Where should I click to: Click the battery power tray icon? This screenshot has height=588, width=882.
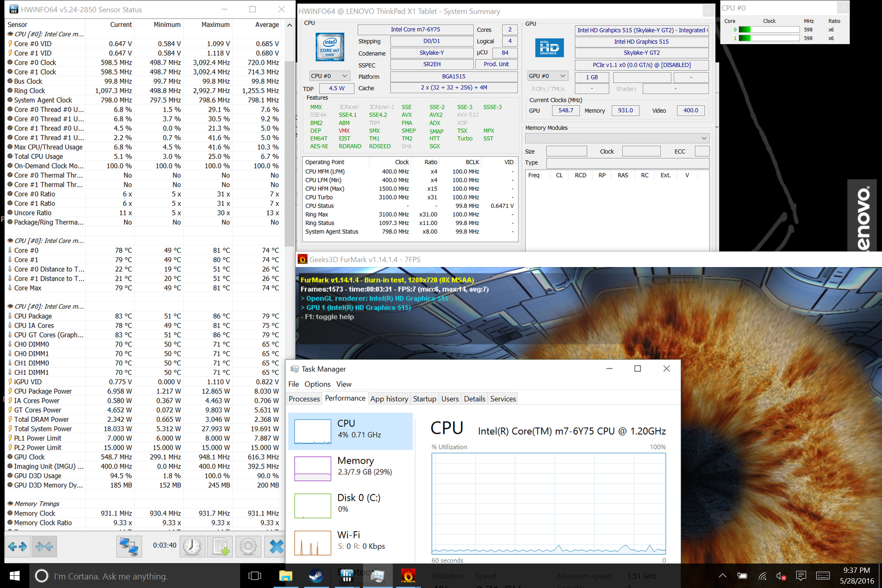click(742, 576)
